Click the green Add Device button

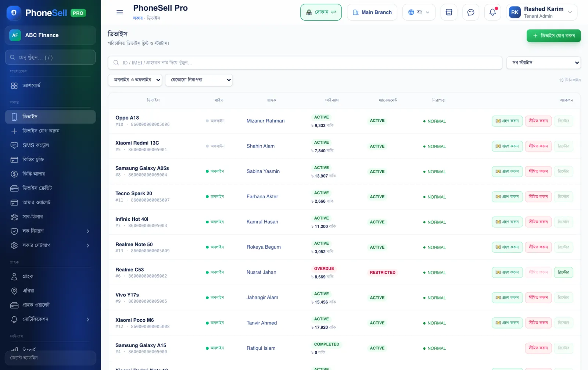click(x=553, y=36)
